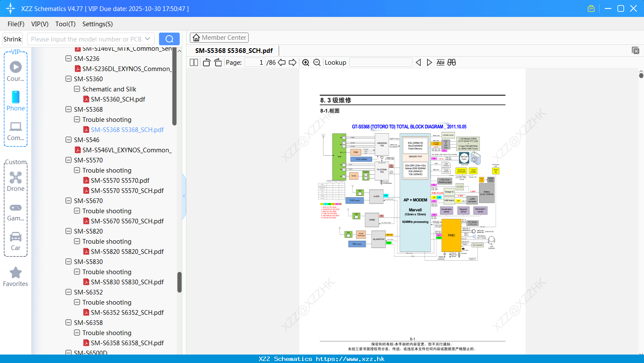Open model number dropdown arrow
Screen dimensions: 644x363
[x=148, y=39]
